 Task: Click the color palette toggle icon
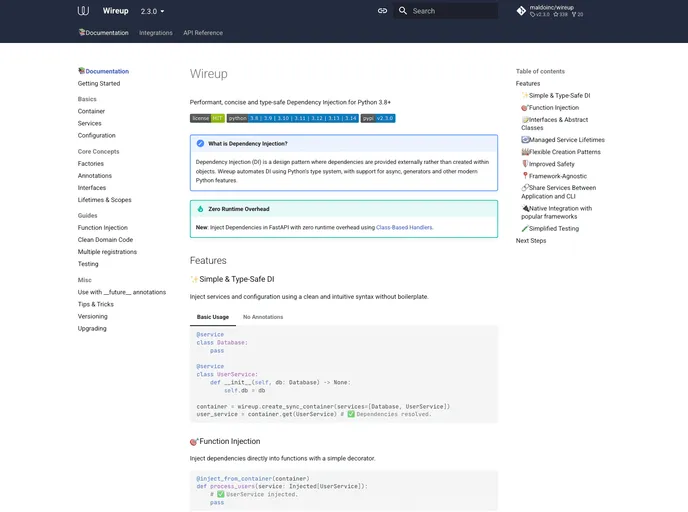[x=382, y=11]
